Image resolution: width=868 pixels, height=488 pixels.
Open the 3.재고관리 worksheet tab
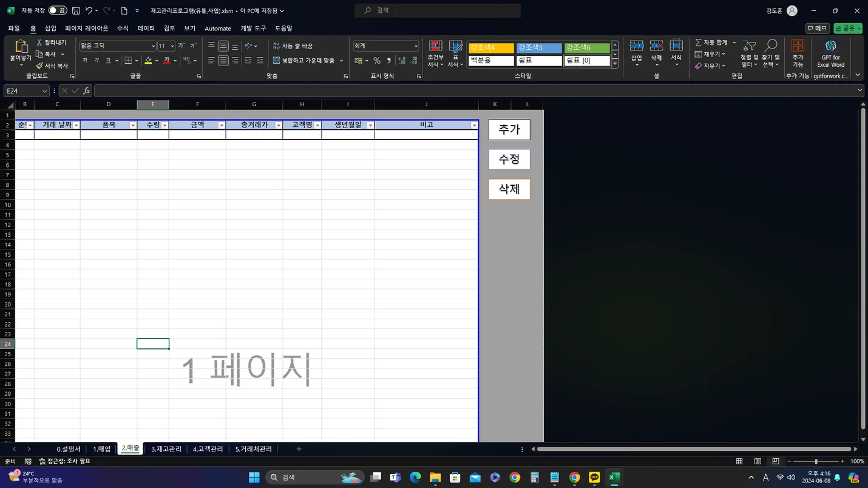click(x=166, y=449)
